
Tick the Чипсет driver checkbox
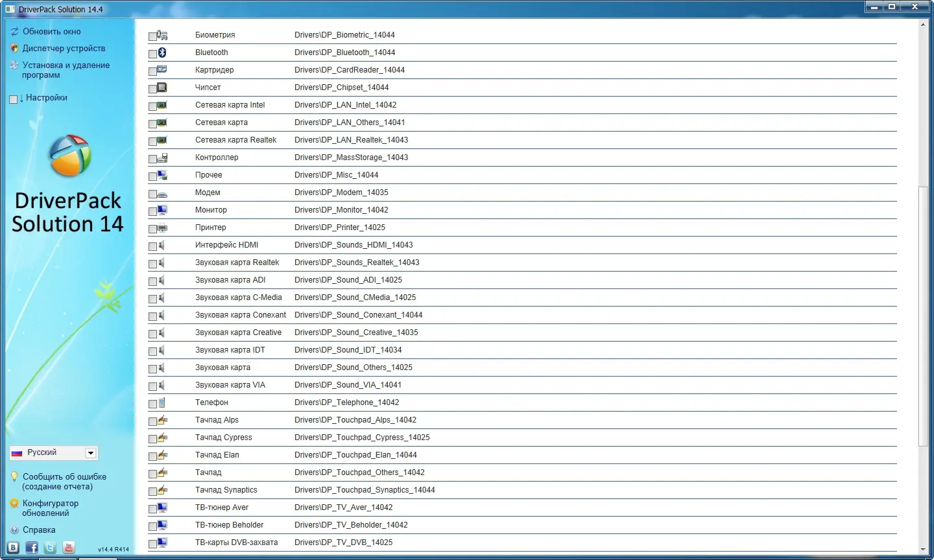click(x=152, y=89)
